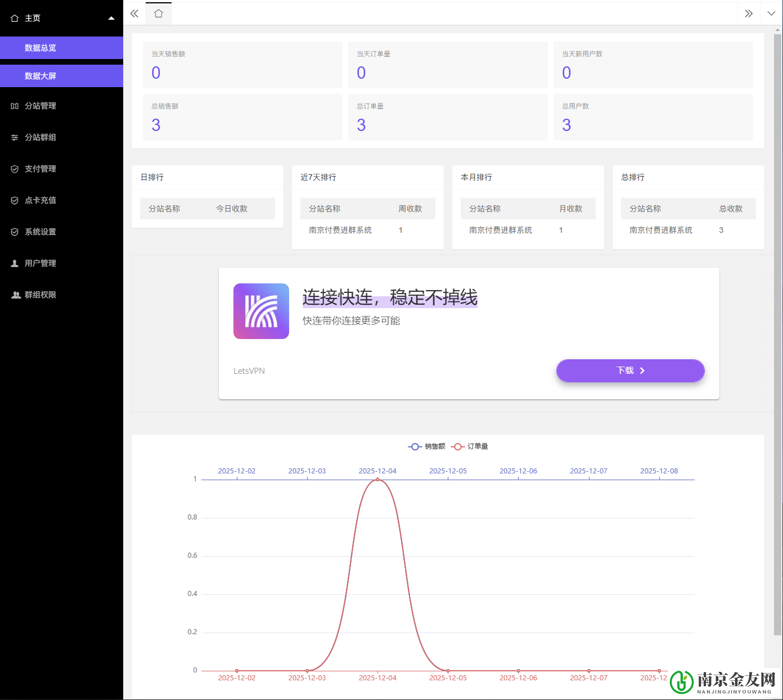Viewport: 783px width, 700px height.
Task: Open 用户管理 using its user icon
Action: click(x=15, y=263)
